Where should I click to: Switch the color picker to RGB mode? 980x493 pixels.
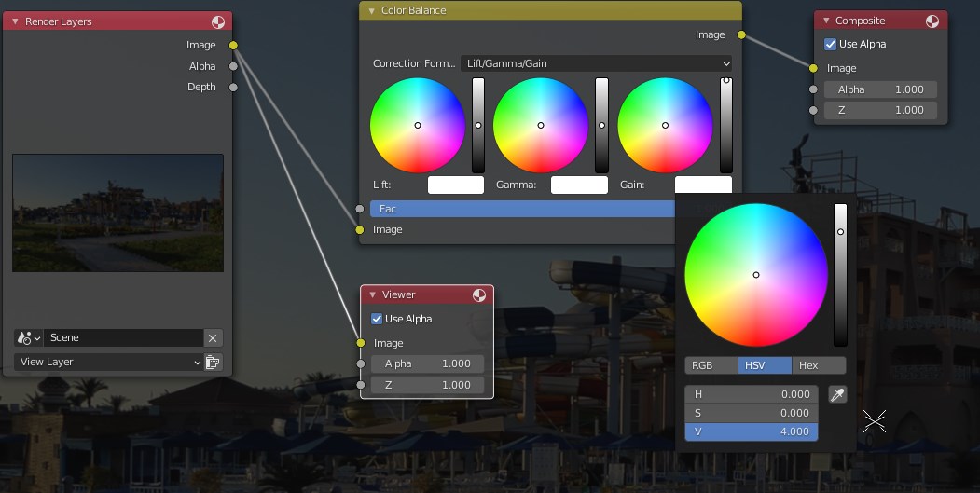[711, 365]
